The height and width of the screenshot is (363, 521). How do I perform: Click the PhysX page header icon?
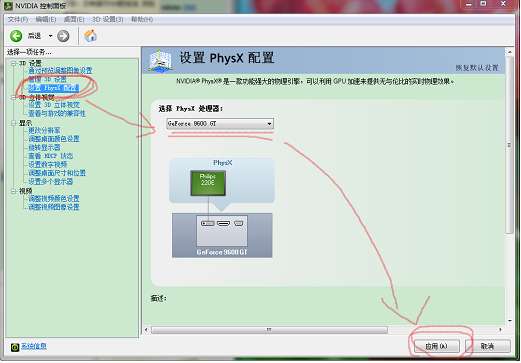click(x=160, y=61)
